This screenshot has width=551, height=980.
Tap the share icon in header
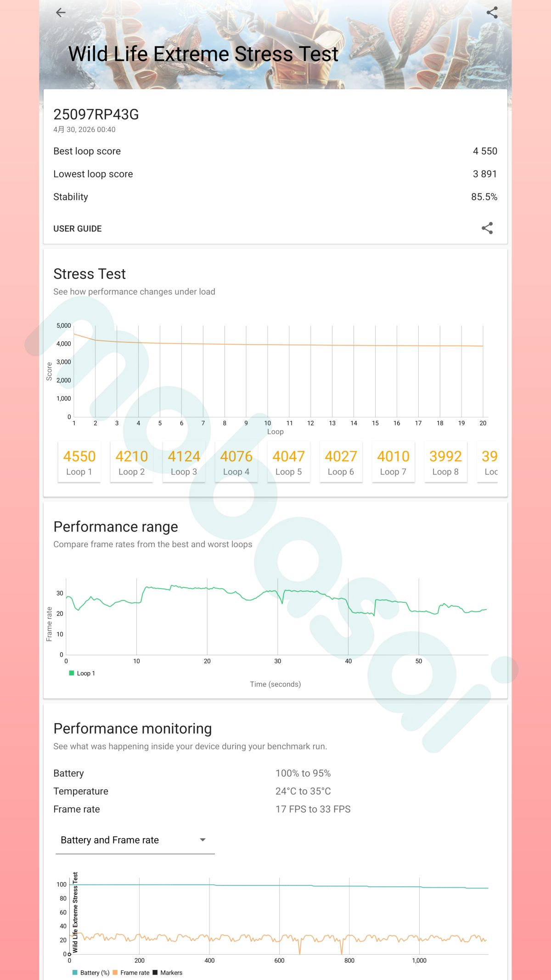(x=492, y=12)
